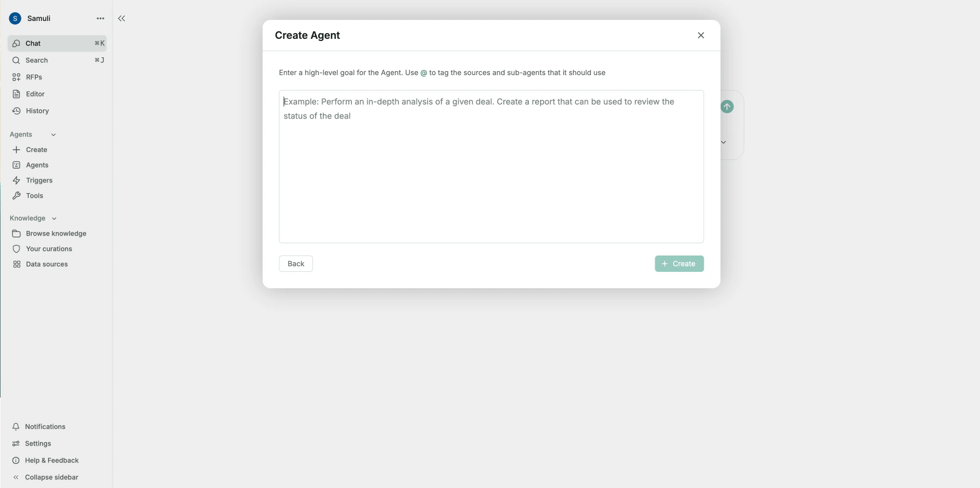Collapse the Agents section
The image size is (980, 488).
pos(54,134)
